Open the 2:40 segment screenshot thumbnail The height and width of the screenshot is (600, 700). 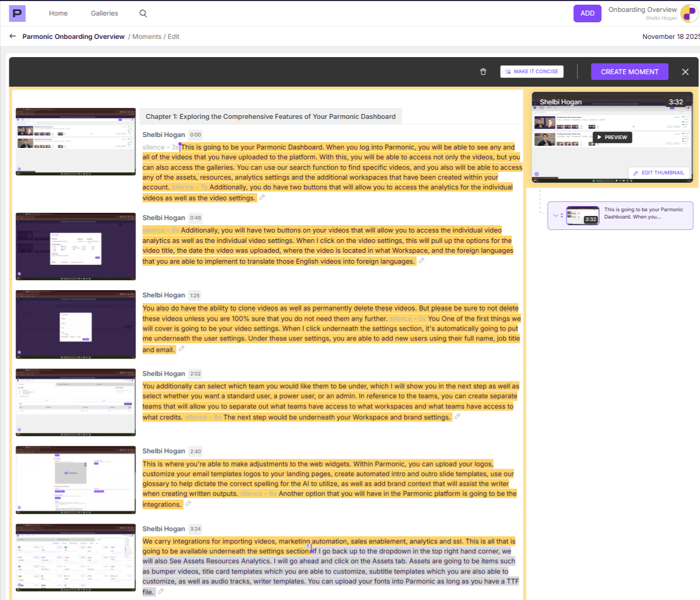[x=76, y=480]
